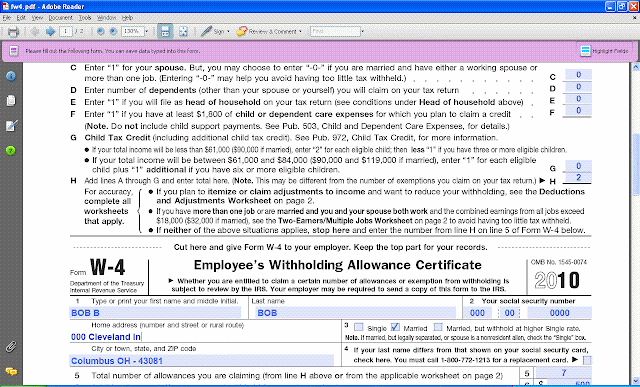Click the Highlight Fields button
The image size is (640, 387).
pyautogui.click(x=605, y=51)
